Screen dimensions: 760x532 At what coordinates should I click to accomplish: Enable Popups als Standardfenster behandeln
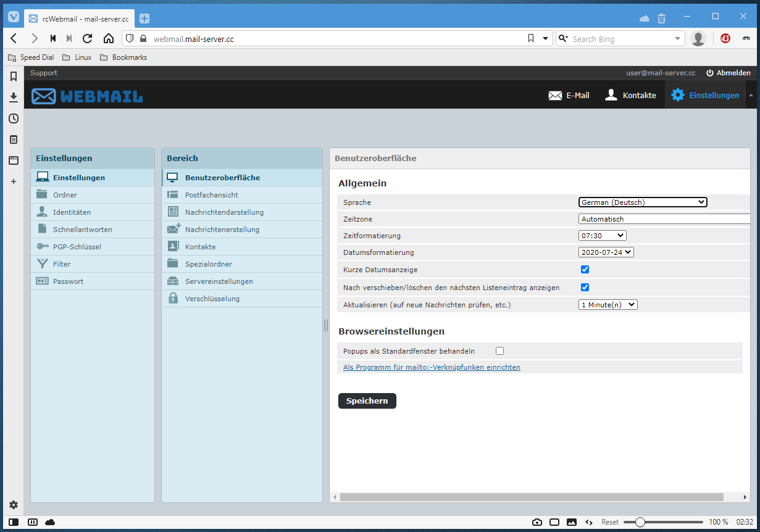click(499, 351)
